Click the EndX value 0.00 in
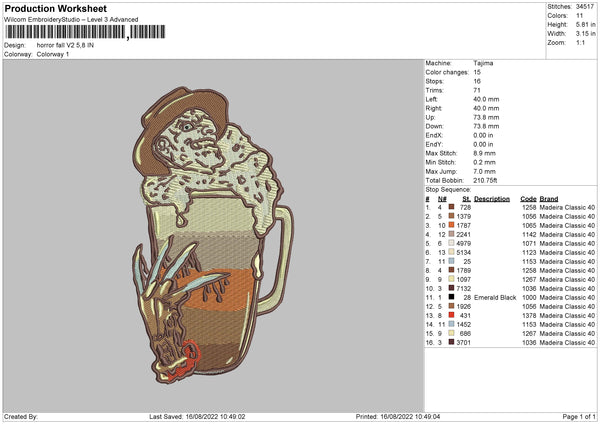Viewport: 600px width, 424px height. (483, 135)
